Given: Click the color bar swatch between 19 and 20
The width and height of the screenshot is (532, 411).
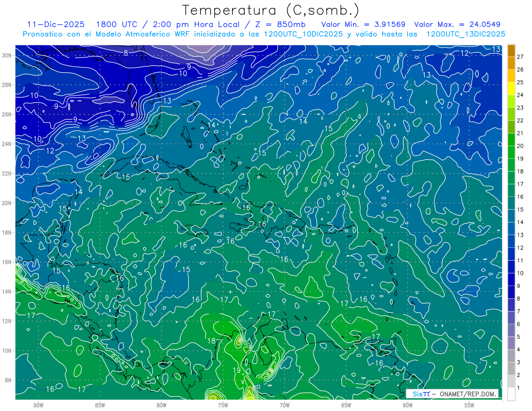Looking at the screenshot, I should click(x=511, y=152).
